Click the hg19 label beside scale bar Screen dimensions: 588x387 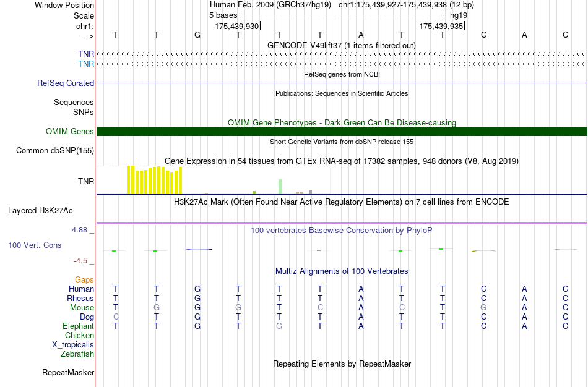pos(459,15)
